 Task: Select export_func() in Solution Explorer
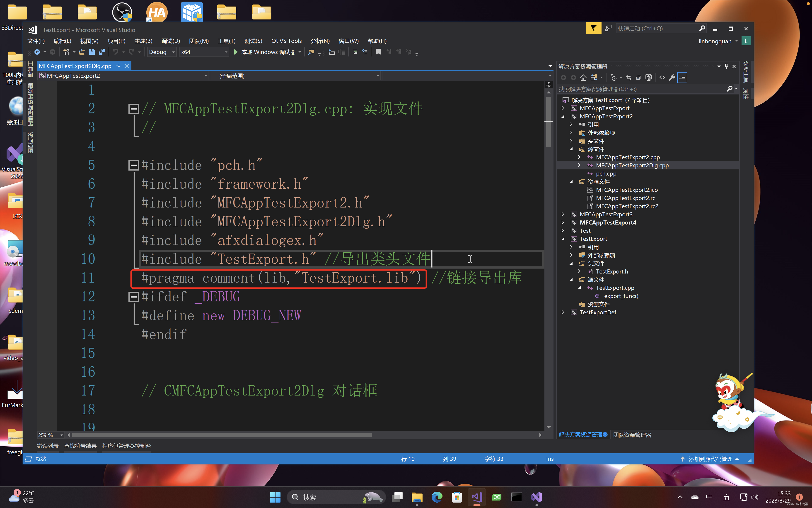[621, 296]
